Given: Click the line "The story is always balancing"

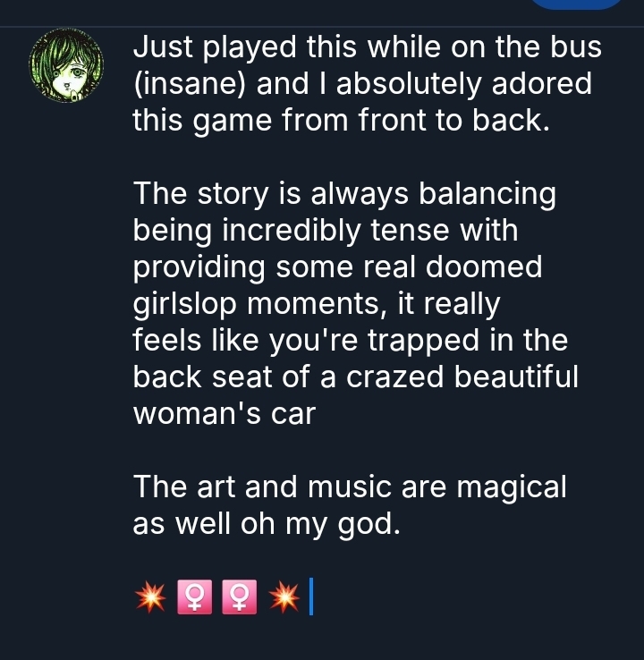Looking at the screenshot, I should click(x=344, y=194).
